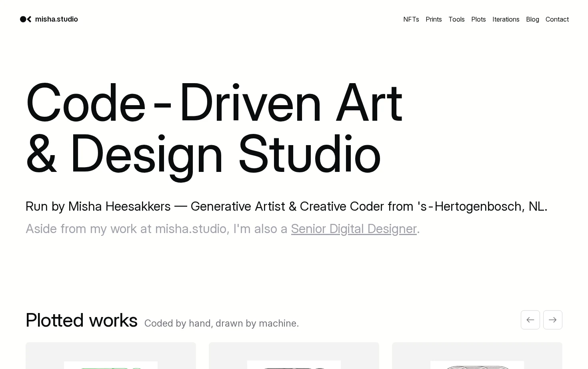Navigate to the Tools section
This screenshot has height=369, width=588.
click(456, 19)
